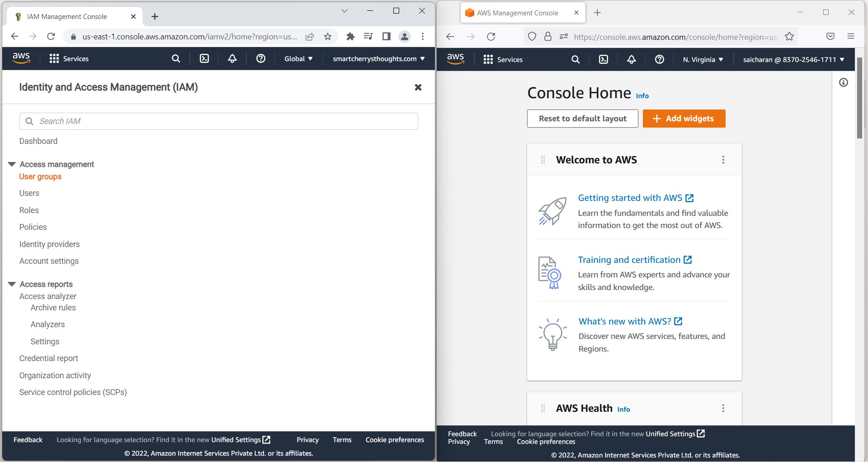
Task: Open the help question mark icon
Action: point(261,58)
